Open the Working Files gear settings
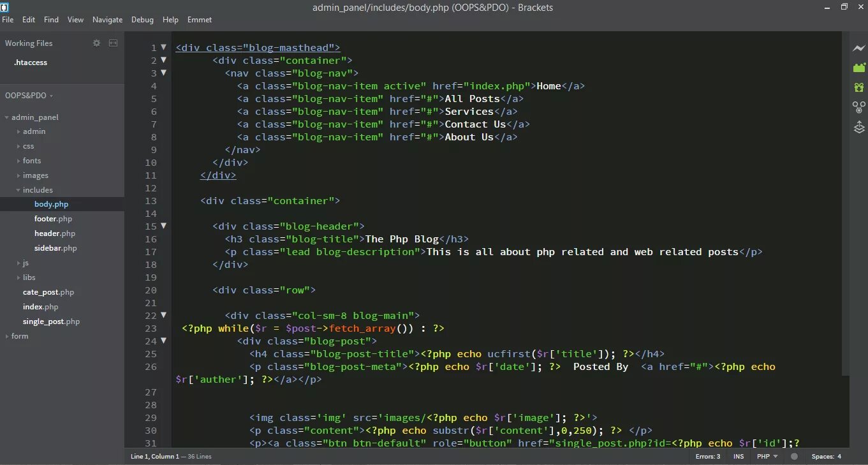 click(97, 43)
